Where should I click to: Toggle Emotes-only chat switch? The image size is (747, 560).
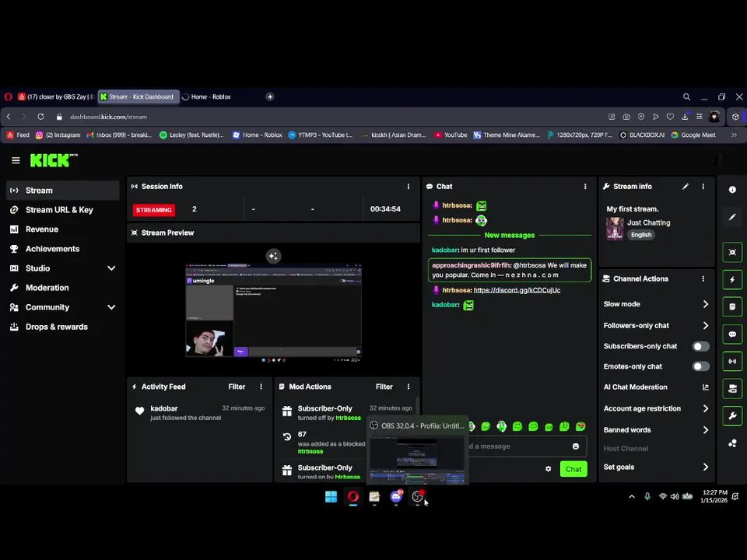701,366
